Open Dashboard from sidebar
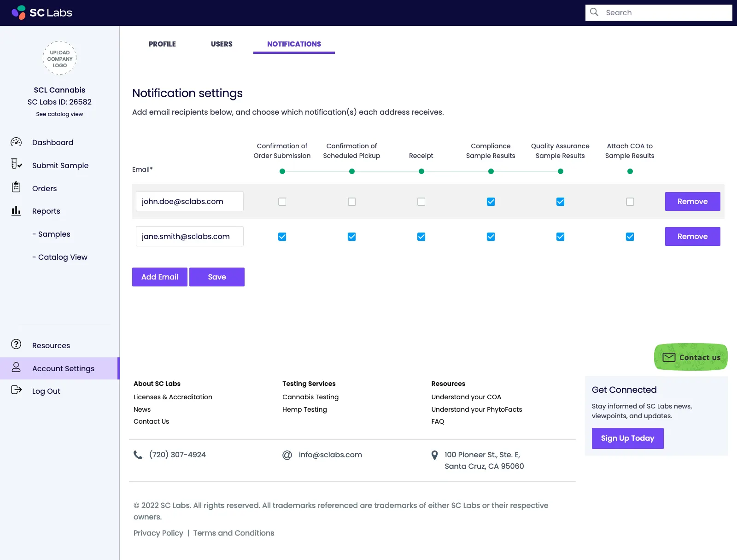The width and height of the screenshot is (737, 560). (x=53, y=142)
